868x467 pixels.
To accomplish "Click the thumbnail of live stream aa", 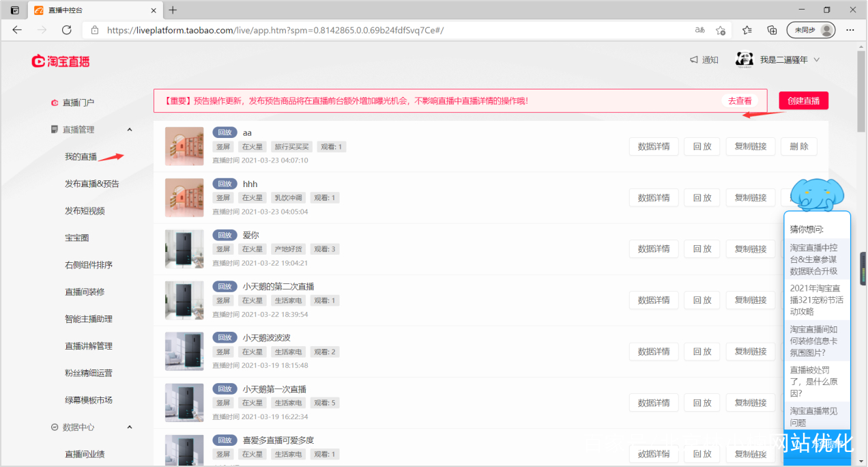I will coord(184,146).
